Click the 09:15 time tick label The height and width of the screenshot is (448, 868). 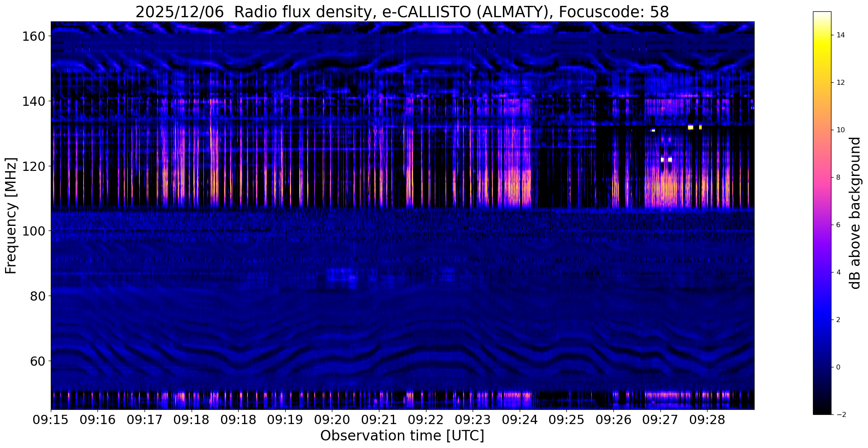pyautogui.click(x=51, y=420)
